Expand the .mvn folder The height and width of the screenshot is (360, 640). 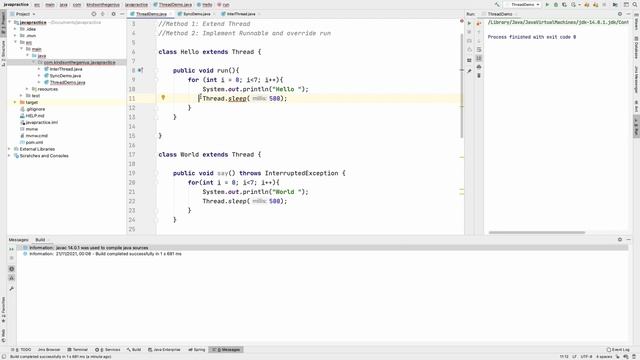point(16,36)
